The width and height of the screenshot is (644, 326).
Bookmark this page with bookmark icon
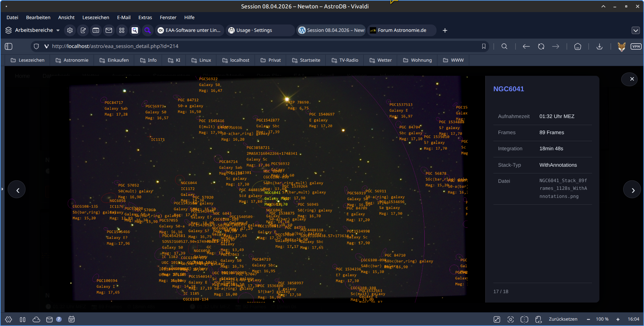pyautogui.click(x=484, y=46)
